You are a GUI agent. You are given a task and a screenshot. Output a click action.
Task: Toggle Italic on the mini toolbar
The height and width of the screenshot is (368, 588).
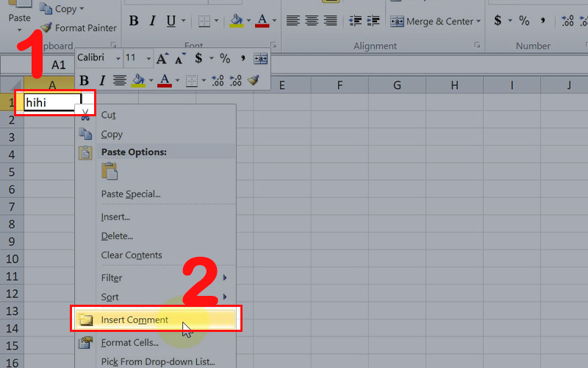point(102,80)
